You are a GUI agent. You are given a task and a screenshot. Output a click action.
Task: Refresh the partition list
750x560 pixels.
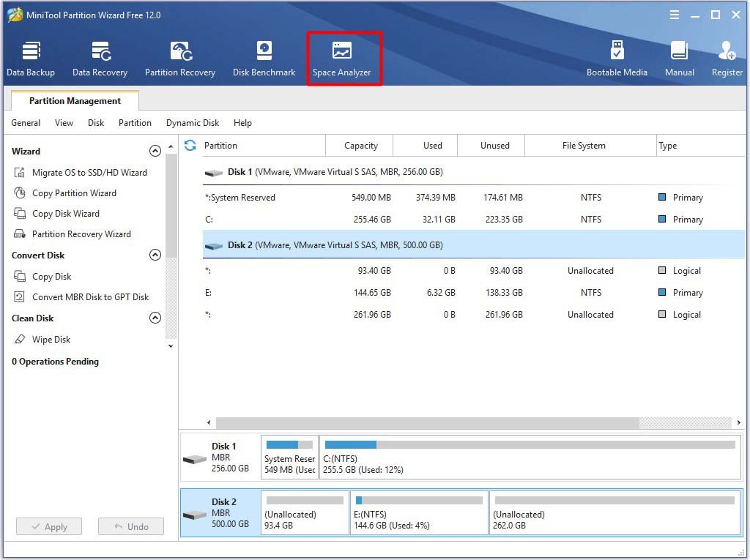[x=190, y=146]
